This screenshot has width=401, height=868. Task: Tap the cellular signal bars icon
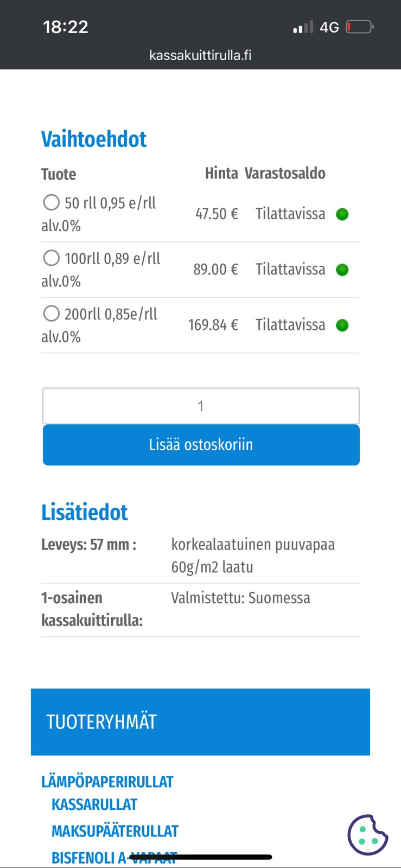302,26
